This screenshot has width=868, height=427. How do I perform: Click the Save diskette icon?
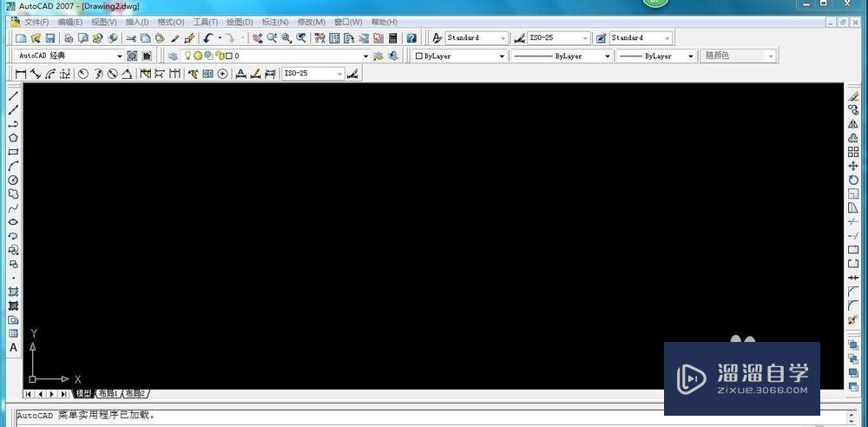tap(49, 38)
